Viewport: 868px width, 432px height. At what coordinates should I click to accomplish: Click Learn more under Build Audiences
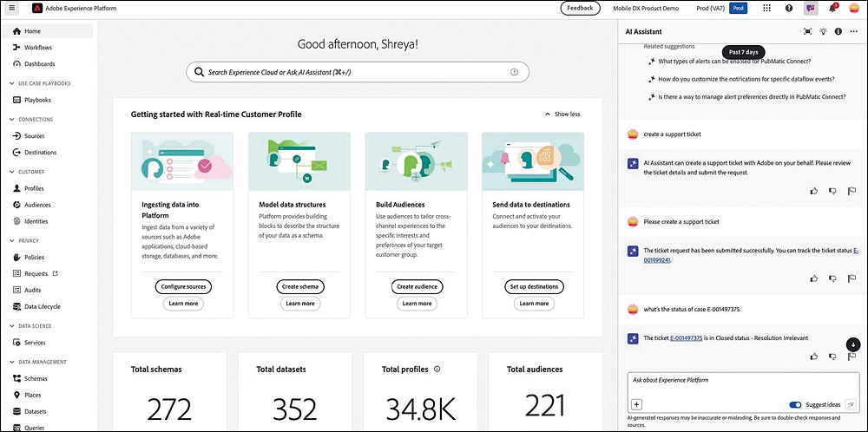pyautogui.click(x=417, y=303)
